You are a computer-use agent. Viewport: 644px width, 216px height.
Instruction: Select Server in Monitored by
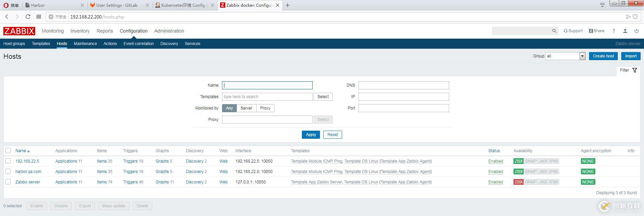pos(247,108)
